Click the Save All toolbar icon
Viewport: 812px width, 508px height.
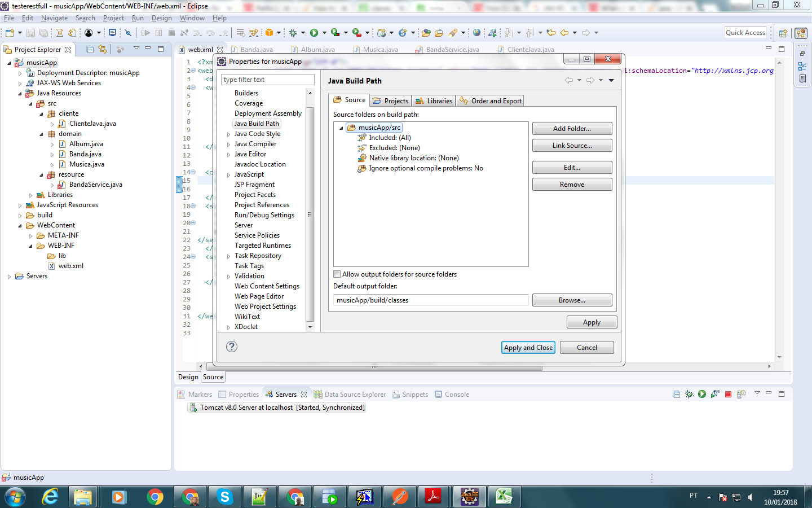point(43,33)
